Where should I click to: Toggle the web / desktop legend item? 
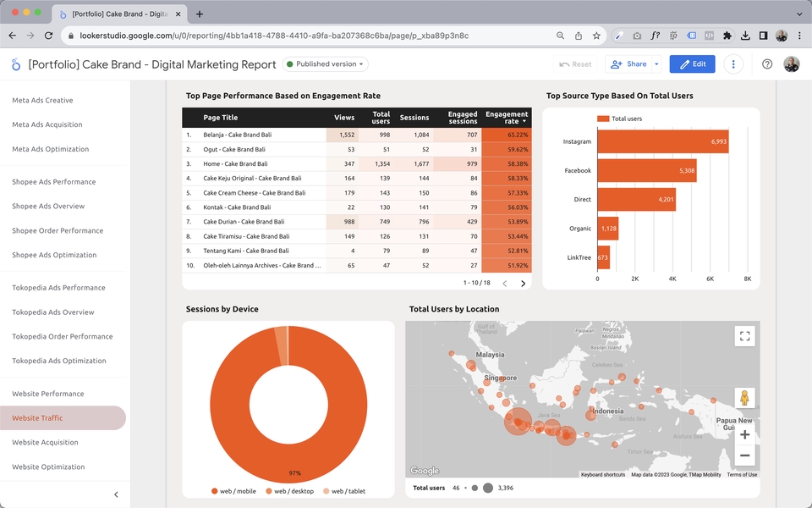point(289,491)
